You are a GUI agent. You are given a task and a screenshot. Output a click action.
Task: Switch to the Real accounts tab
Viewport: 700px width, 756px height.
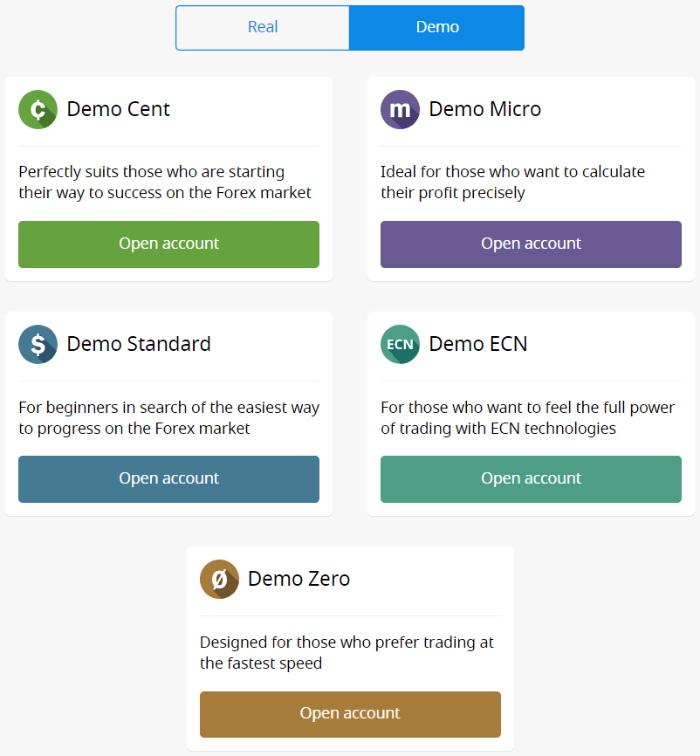coord(263,28)
